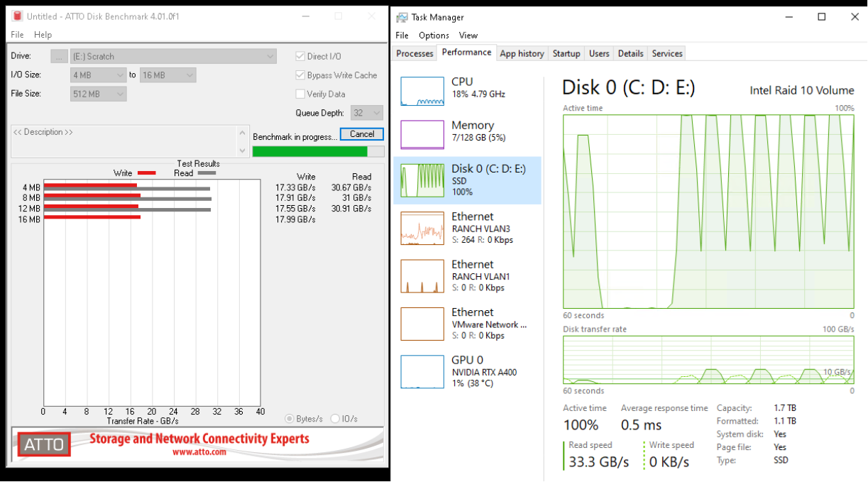
Task: Cancel the running benchmark
Action: click(x=361, y=134)
